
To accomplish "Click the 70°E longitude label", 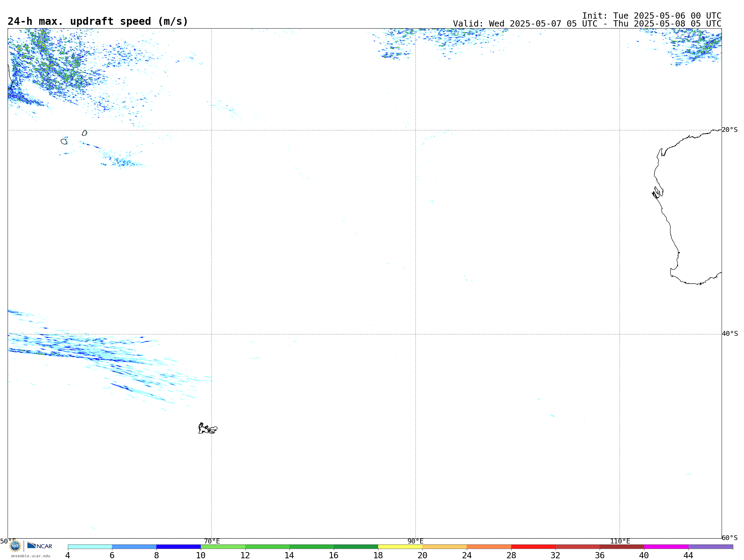I will point(212,541).
